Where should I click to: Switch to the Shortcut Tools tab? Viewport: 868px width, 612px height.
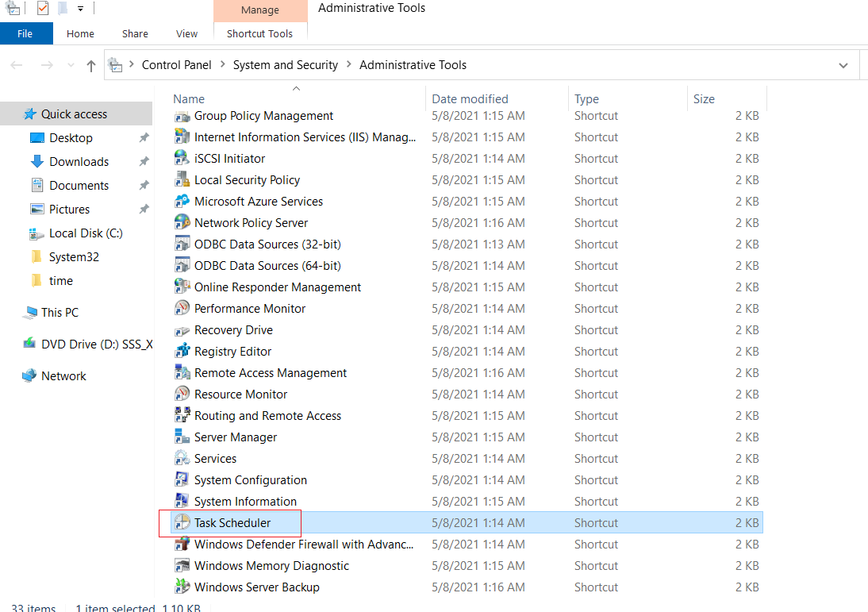point(259,34)
